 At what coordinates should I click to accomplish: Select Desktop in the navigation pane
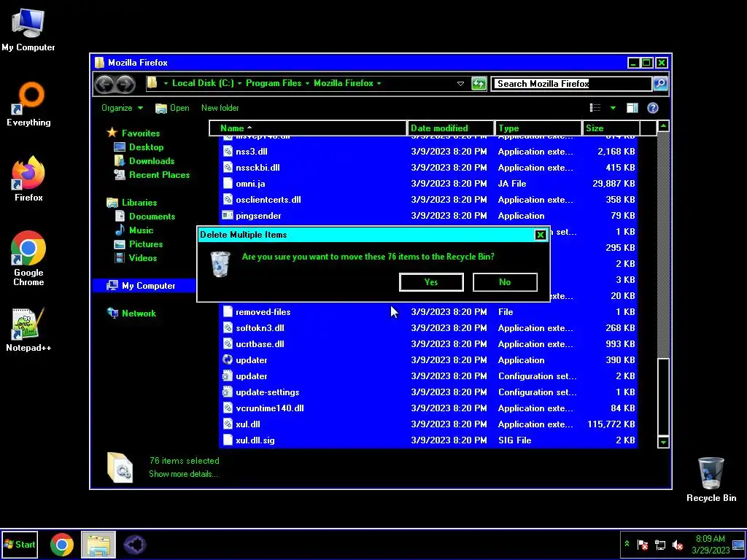tap(146, 147)
